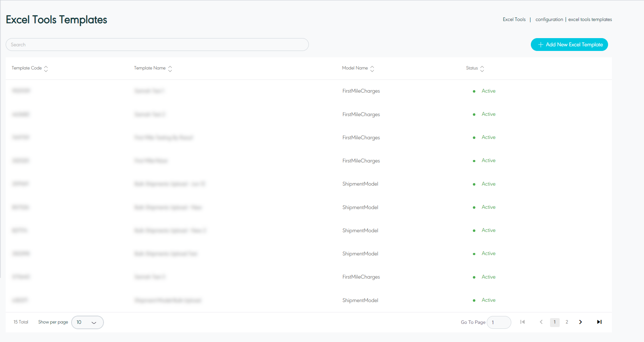This screenshot has height=342, width=644.
Task: Focus the Search input field
Action: [x=157, y=45]
